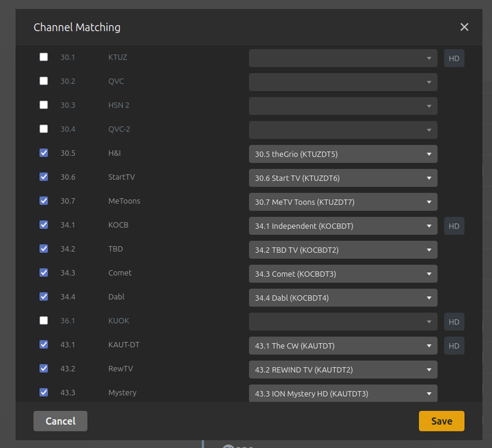Check the QVC 30.2 channel box
Screen dimensions: 492x448
point(44,81)
